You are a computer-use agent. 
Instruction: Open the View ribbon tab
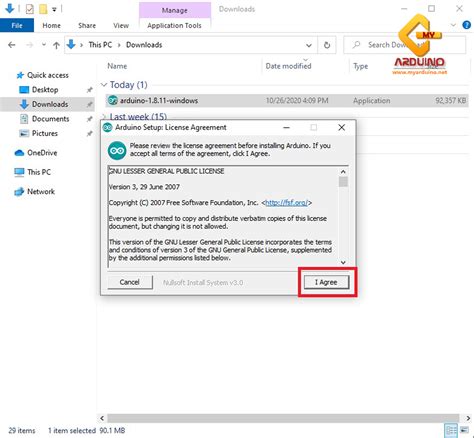click(121, 25)
